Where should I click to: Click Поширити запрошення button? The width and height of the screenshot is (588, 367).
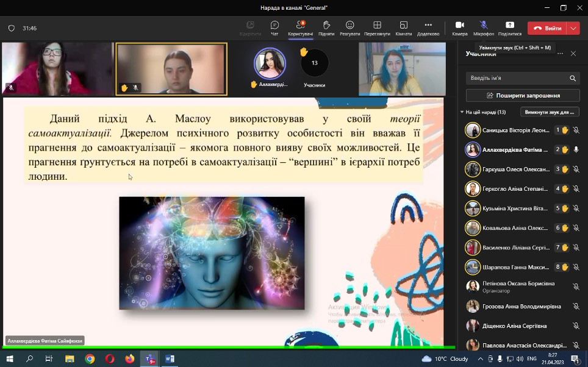click(523, 96)
